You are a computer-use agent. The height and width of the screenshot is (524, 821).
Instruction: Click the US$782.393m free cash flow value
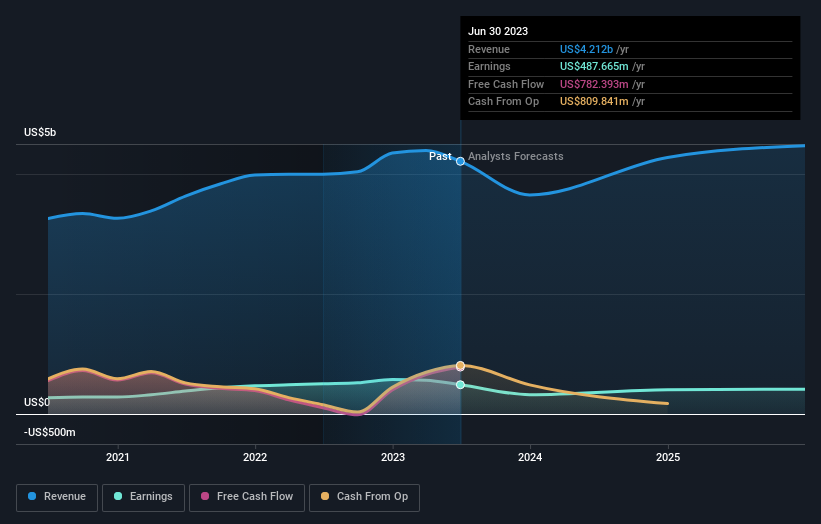(x=594, y=84)
